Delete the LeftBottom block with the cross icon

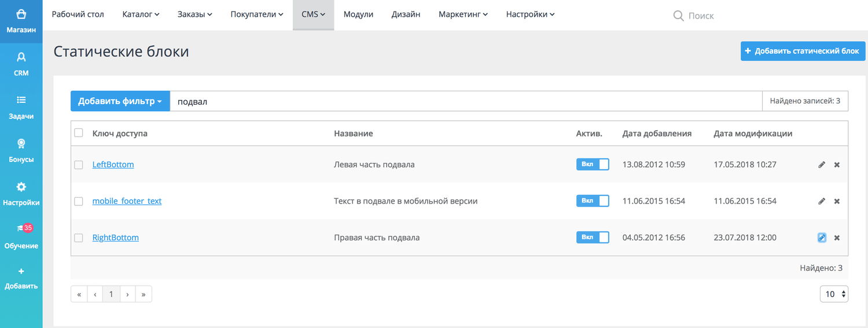(837, 165)
